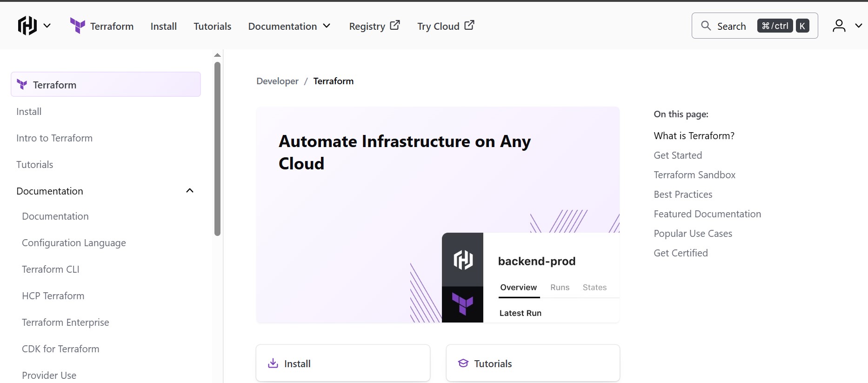This screenshot has width=868, height=383.
Task: Click the Tutorials card button
Action: point(533,363)
